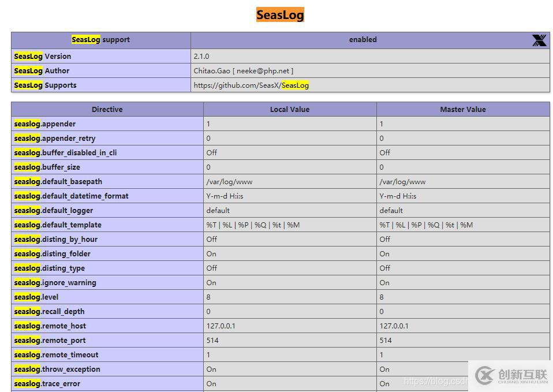Click master value 0 of appender_retry

(x=382, y=139)
